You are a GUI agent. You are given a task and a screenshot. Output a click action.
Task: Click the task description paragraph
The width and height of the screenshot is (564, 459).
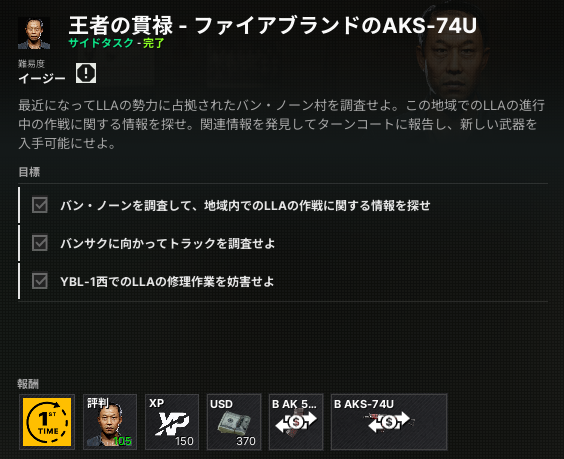tap(282, 124)
